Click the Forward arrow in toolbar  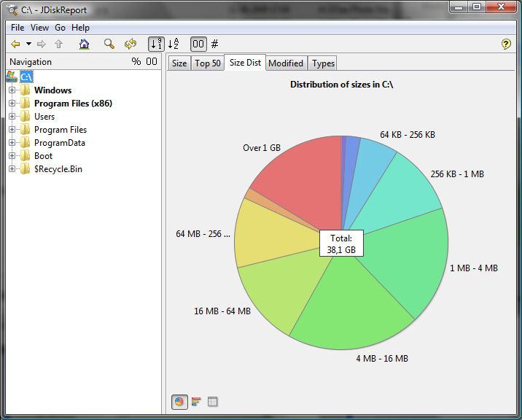click(42, 44)
